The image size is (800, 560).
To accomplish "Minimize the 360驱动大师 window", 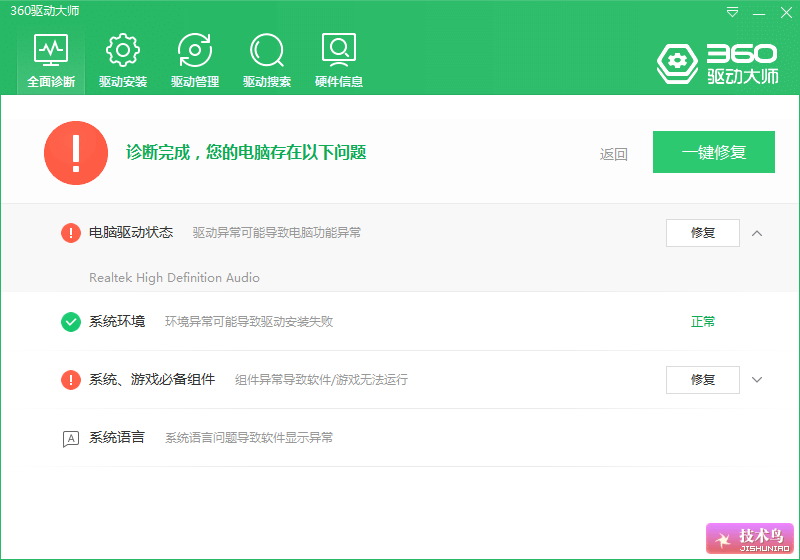I will pyautogui.click(x=759, y=14).
